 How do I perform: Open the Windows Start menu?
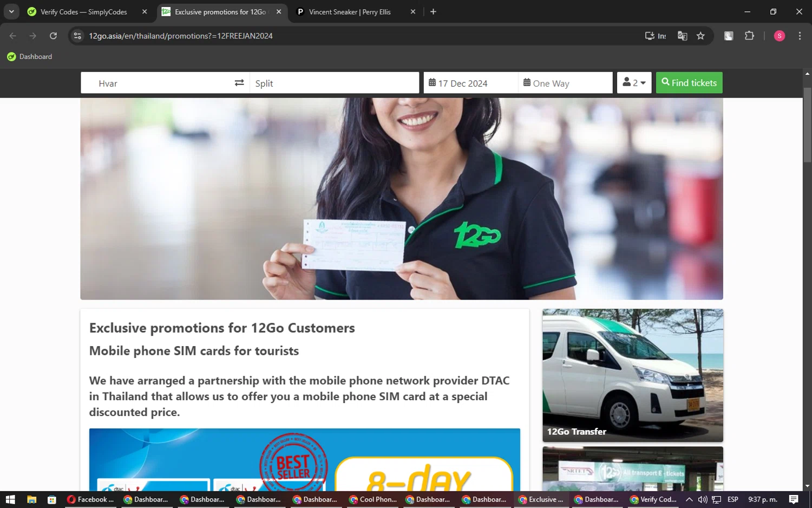[x=10, y=499]
